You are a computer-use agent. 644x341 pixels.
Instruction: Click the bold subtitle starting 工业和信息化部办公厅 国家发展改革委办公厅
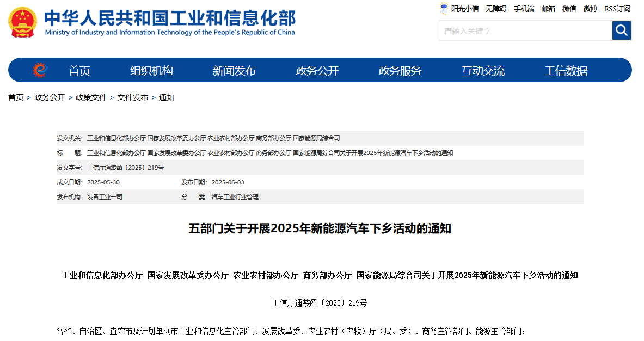tap(320, 275)
